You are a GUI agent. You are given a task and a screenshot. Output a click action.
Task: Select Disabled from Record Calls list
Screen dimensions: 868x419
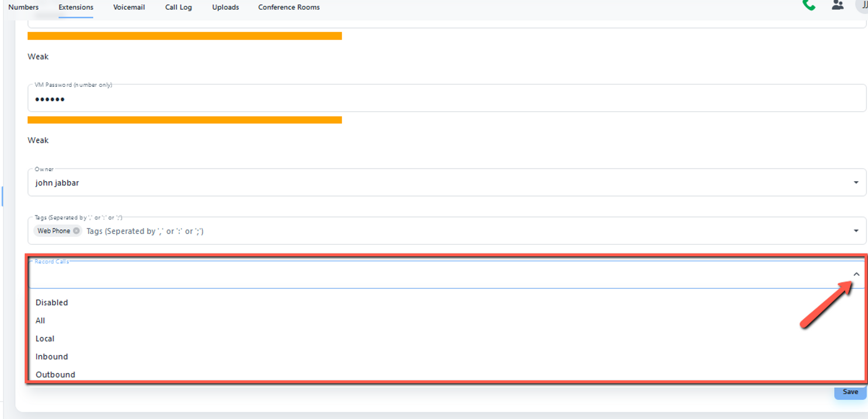pyautogui.click(x=52, y=303)
